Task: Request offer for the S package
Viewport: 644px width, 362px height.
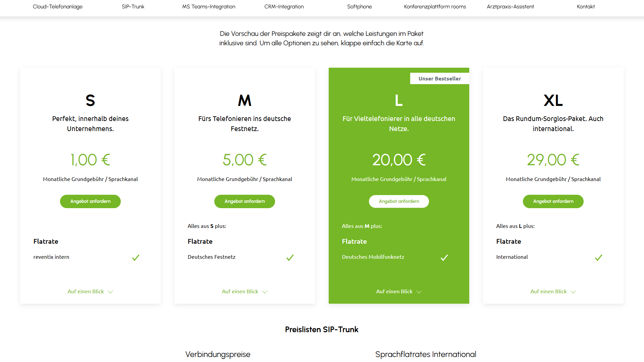Action: 90,201
